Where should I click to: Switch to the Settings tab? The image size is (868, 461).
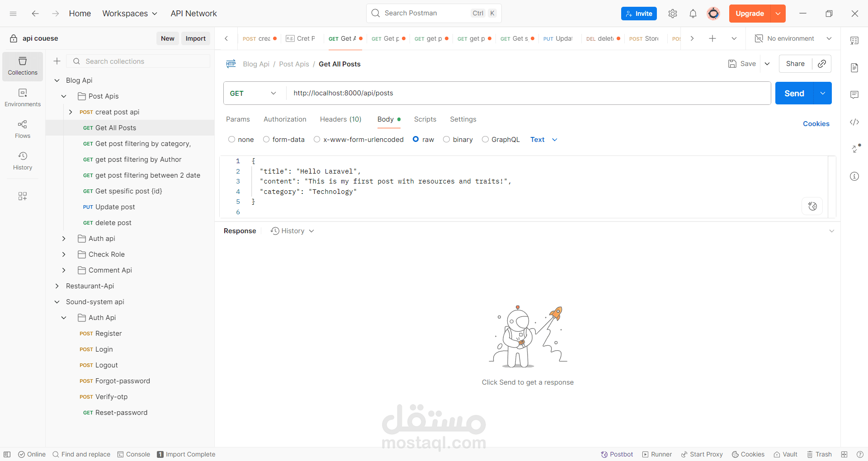coord(463,119)
